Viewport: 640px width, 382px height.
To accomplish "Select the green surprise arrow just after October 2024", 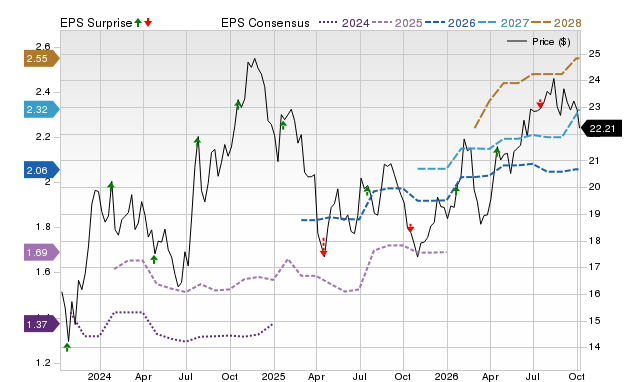I will (x=238, y=105).
